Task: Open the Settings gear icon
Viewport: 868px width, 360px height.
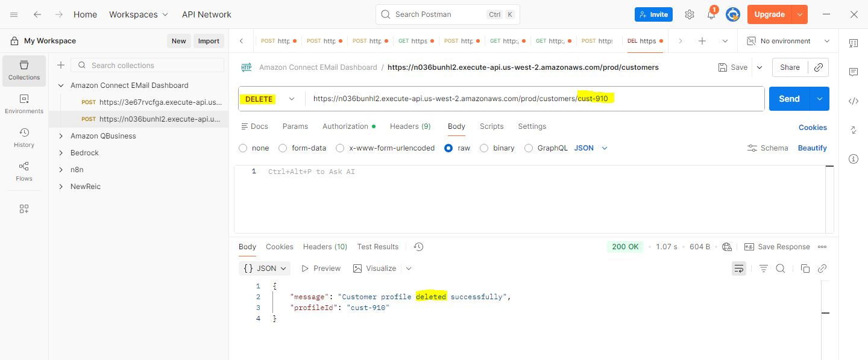Action: tap(690, 14)
